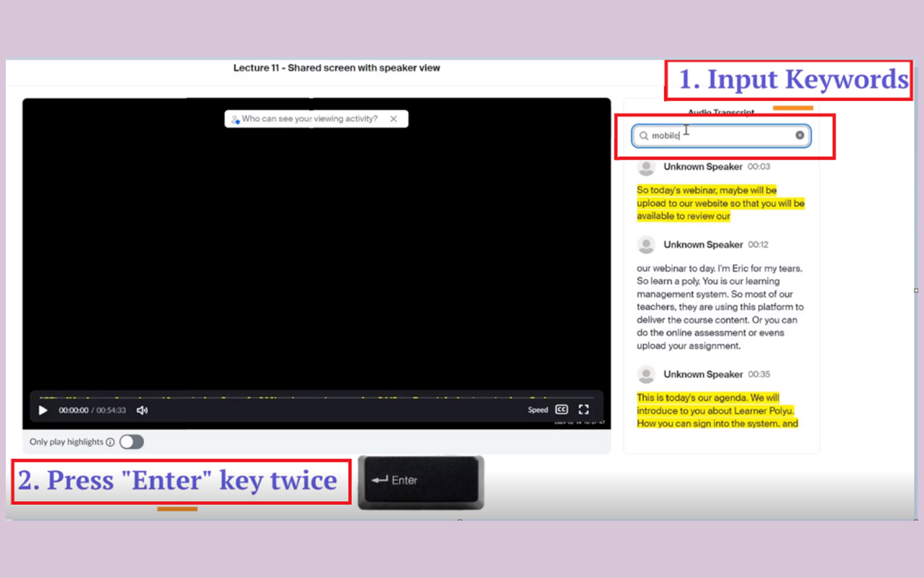The height and width of the screenshot is (578, 924).
Task: Click the Unknown Speaker avatar at 00:35
Action: (x=646, y=375)
